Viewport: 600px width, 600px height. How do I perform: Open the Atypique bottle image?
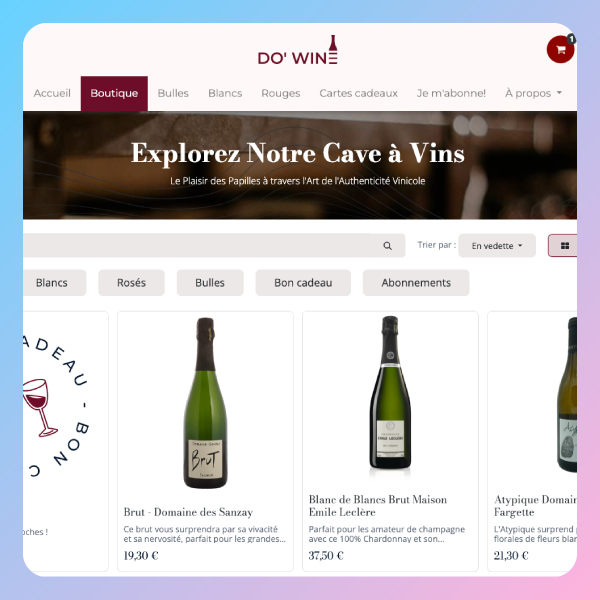tap(566, 394)
